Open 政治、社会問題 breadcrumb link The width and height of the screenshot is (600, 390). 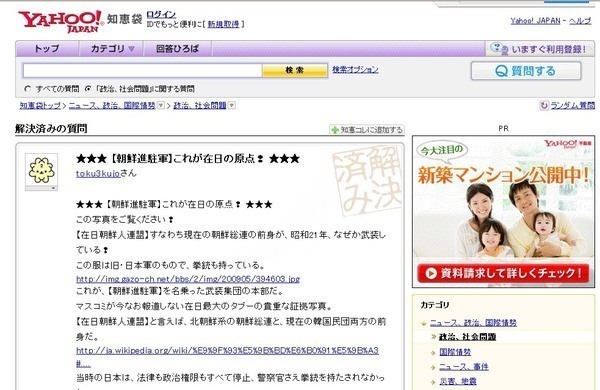click(x=200, y=105)
